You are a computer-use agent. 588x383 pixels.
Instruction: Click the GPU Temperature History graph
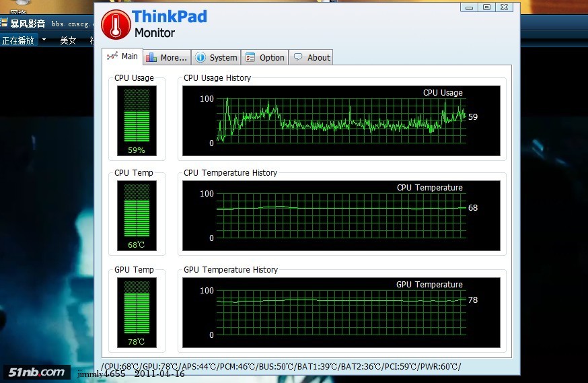point(341,312)
